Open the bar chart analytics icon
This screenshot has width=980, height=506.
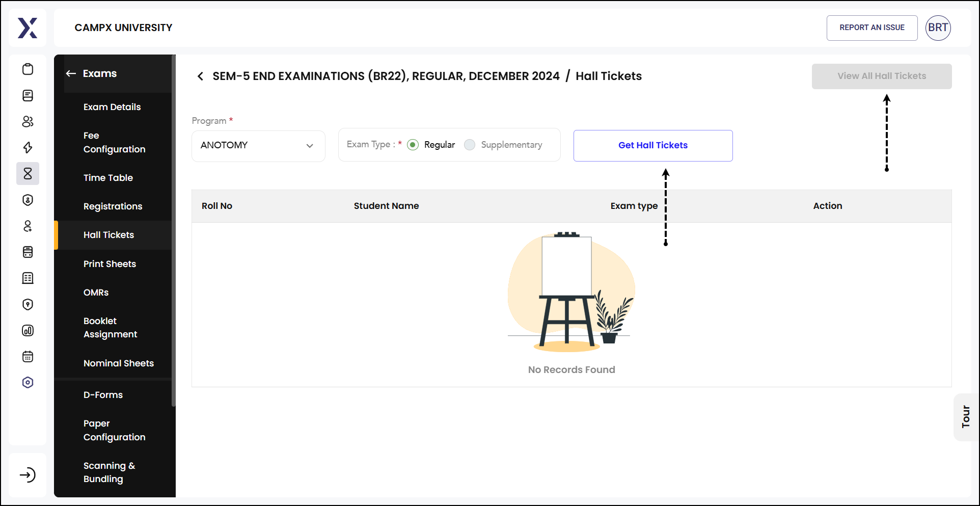(x=28, y=330)
